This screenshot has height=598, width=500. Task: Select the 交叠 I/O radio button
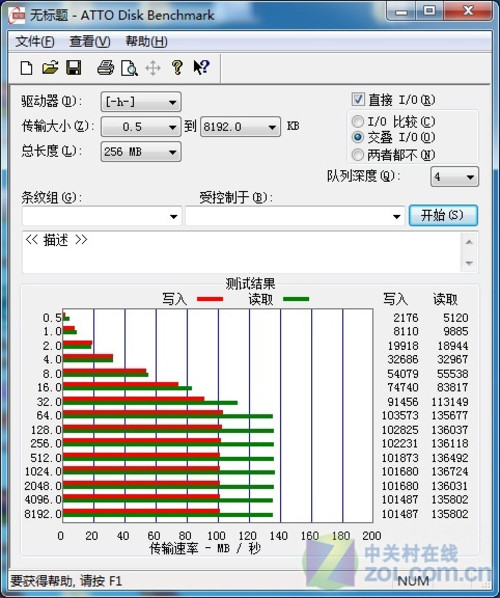click(x=358, y=137)
